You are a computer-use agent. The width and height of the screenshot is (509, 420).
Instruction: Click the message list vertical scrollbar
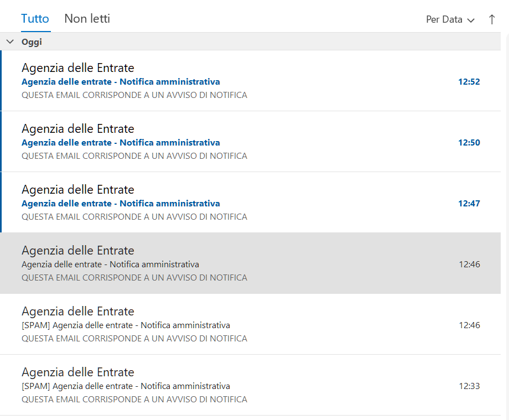(505, 221)
